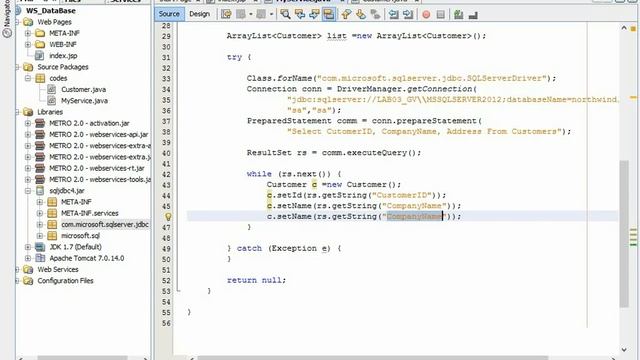Click editor horizontal scrollbar thumb
The height and width of the screenshot is (360, 640).
(x=372, y=358)
